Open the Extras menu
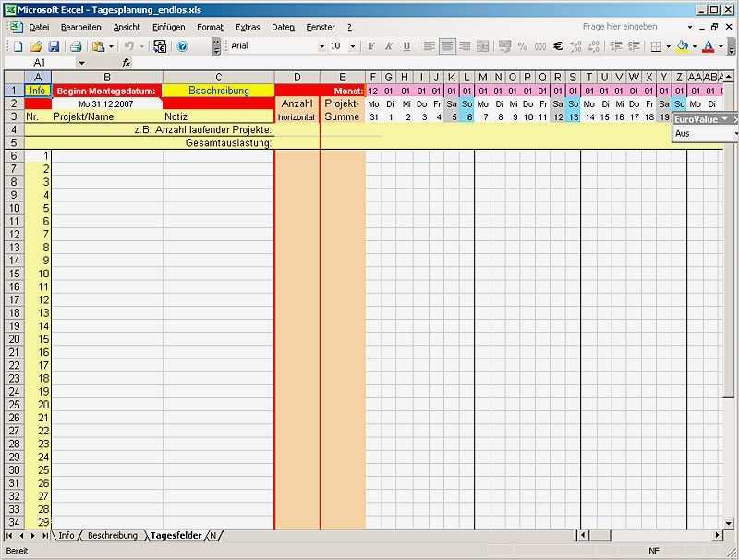The image size is (739, 560). (x=248, y=27)
